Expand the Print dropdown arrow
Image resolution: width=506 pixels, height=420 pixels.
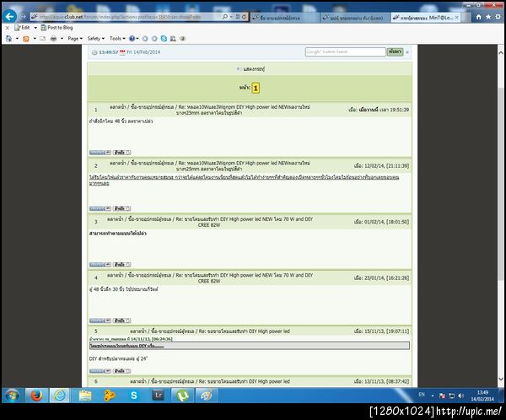coord(62,39)
